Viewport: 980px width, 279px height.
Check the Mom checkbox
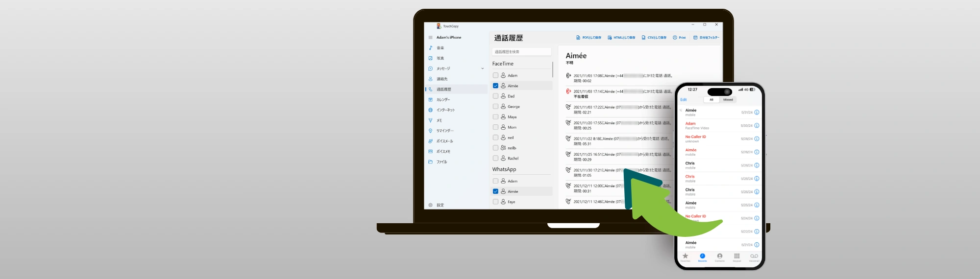click(495, 127)
